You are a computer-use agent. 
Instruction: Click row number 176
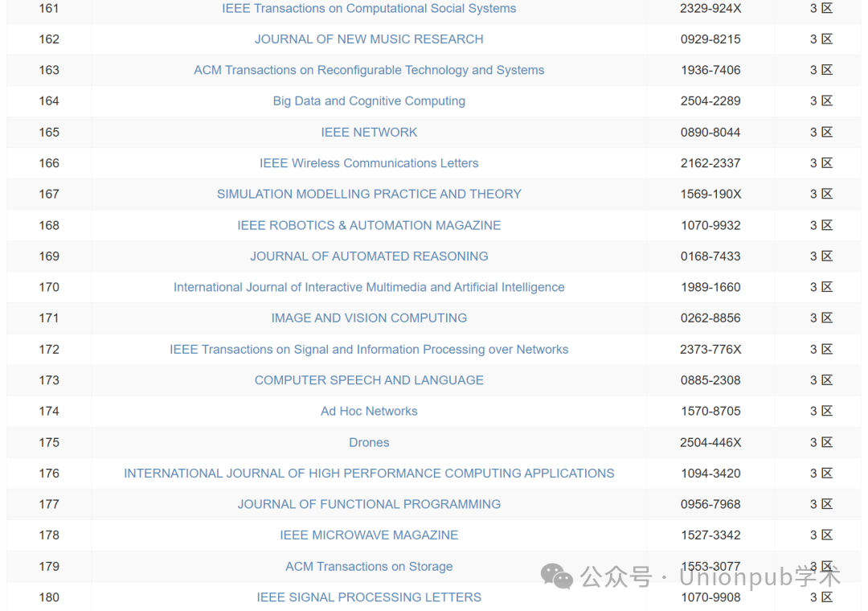pyautogui.click(x=49, y=474)
